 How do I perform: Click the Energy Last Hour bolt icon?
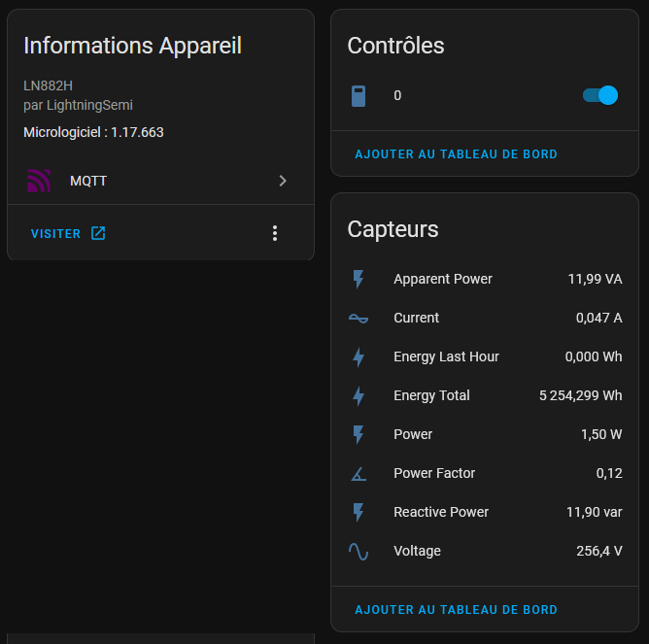[x=359, y=356]
